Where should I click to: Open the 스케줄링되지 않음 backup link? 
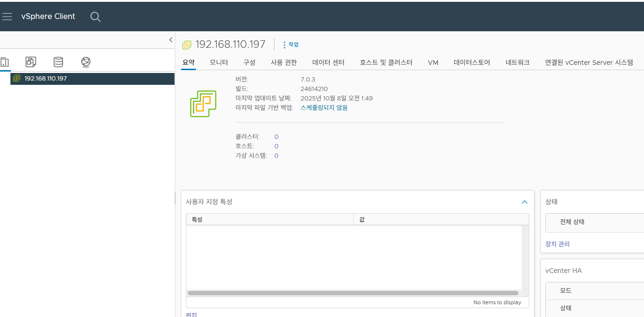click(x=324, y=108)
